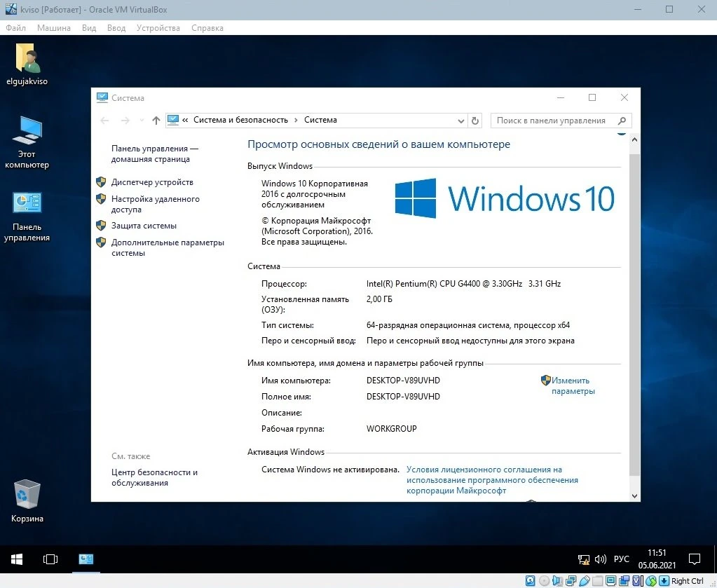This screenshot has width=717, height=588.
Task: Click the VirtualBox recording status icon
Action: pyautogui.click(x=624, y=581)
